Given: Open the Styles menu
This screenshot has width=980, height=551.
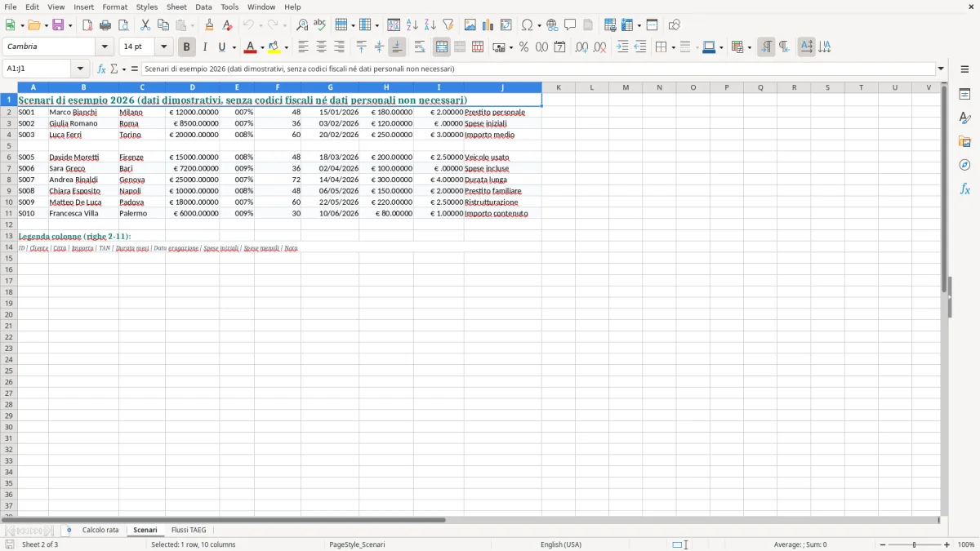Looking at the screenshot, I should pyautogui.click(x=147, y=7).
